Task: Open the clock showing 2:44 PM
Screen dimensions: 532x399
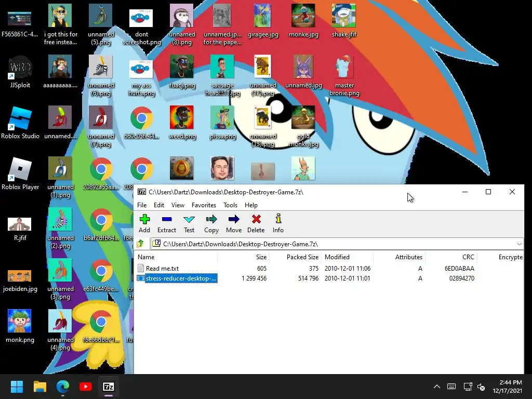Action: click(507, 387)
